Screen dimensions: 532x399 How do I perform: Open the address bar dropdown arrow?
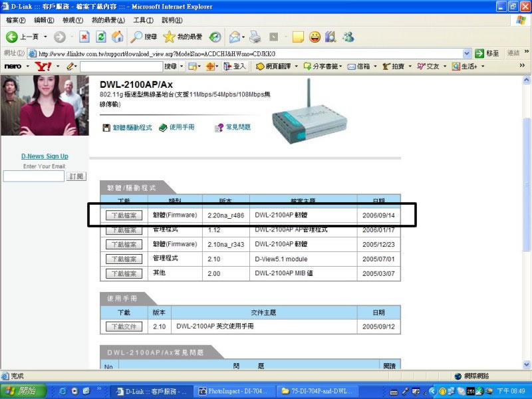(x=467, y=53)
